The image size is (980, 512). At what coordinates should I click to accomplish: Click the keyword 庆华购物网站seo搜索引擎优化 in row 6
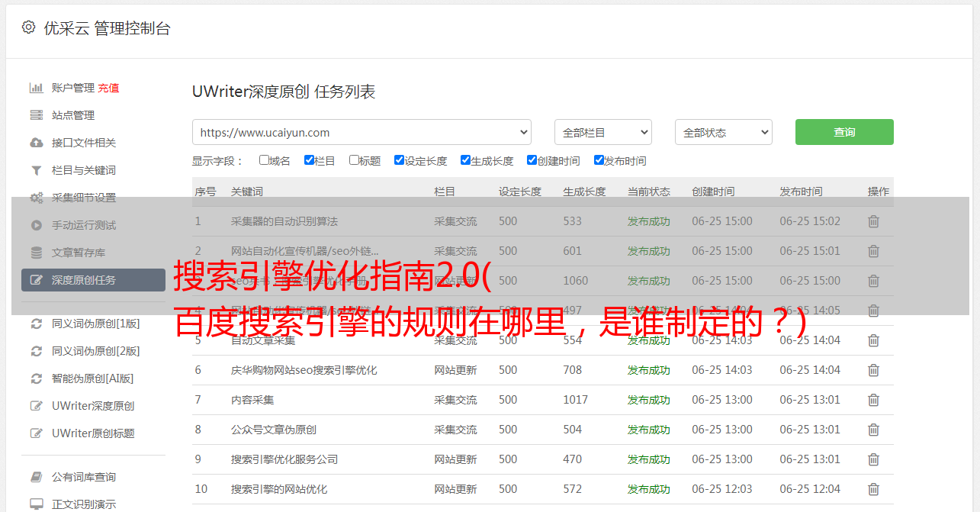pyautogui.click(x=304, y=370)
